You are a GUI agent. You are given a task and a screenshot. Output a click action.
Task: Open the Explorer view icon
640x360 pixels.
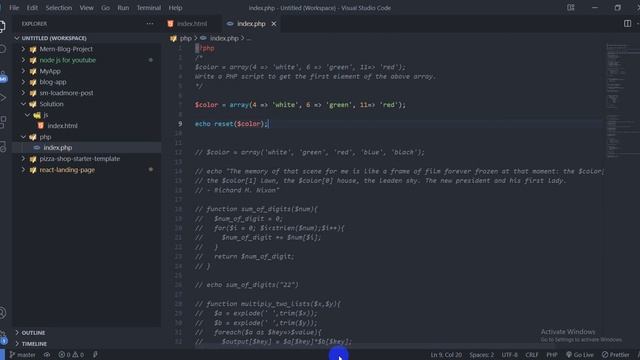[x=3, y=27]
